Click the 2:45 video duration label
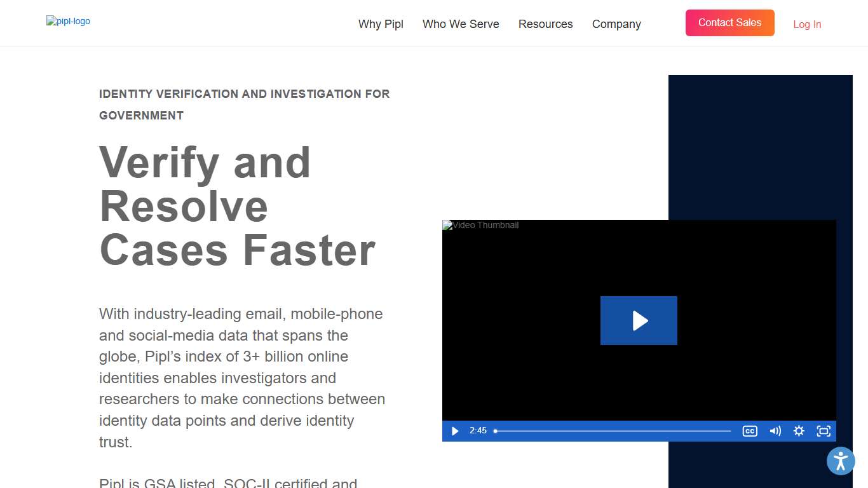Image resolution: width=868 pixels, height=488 pixels. 478,431
